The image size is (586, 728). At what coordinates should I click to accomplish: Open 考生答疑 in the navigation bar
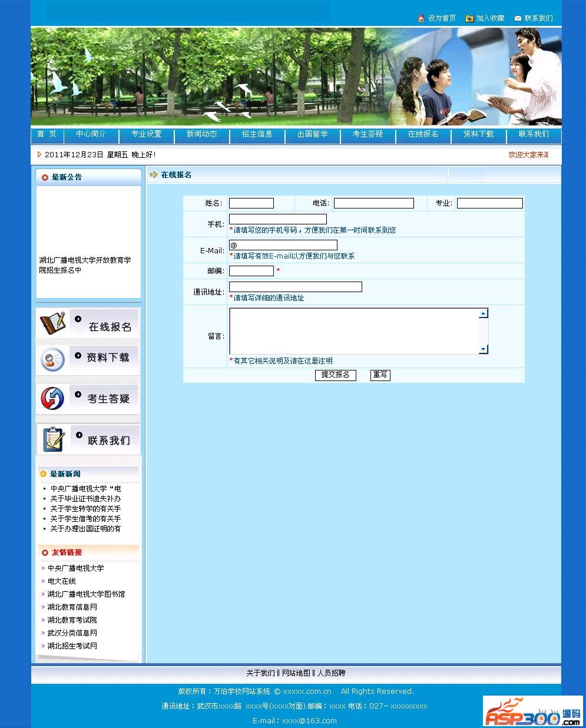click(x=368, y=134)
